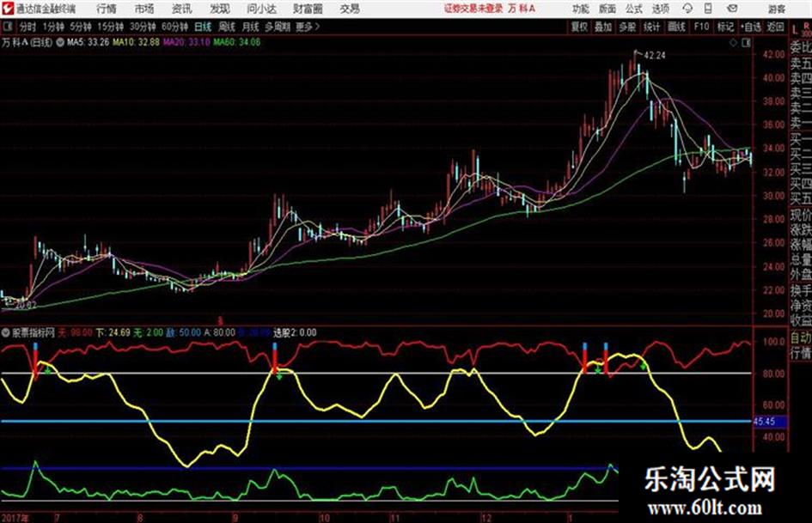
Task: Expand the 更多 period options
Action: pyautogui.click(x=308, y=27)
